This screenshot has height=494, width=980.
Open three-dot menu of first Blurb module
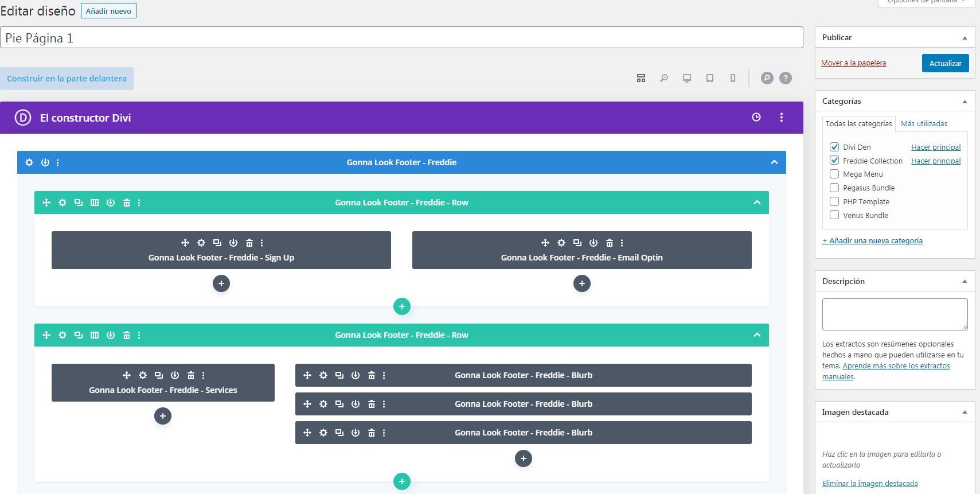point(384,375)
